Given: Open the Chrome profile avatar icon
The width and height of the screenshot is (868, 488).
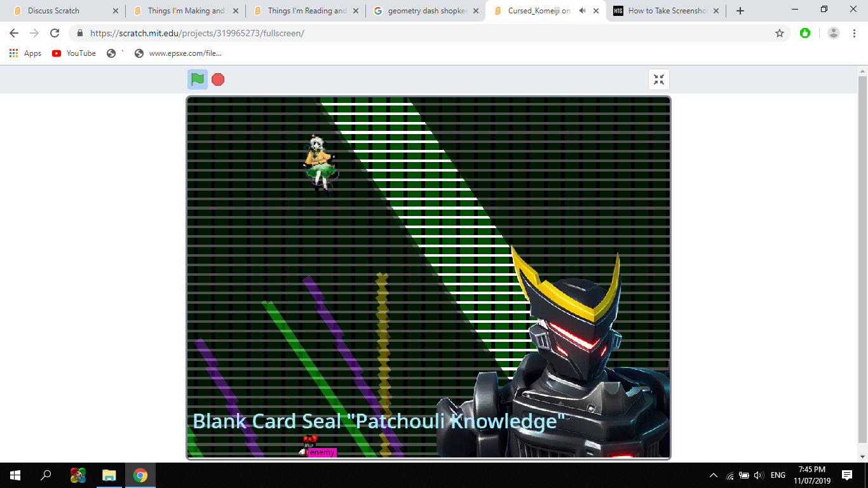Looking at the screenshot, I should 834,33.
